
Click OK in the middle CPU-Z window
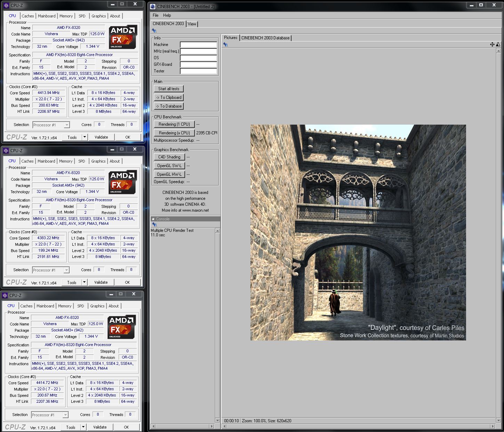click(x=127, y=282)
